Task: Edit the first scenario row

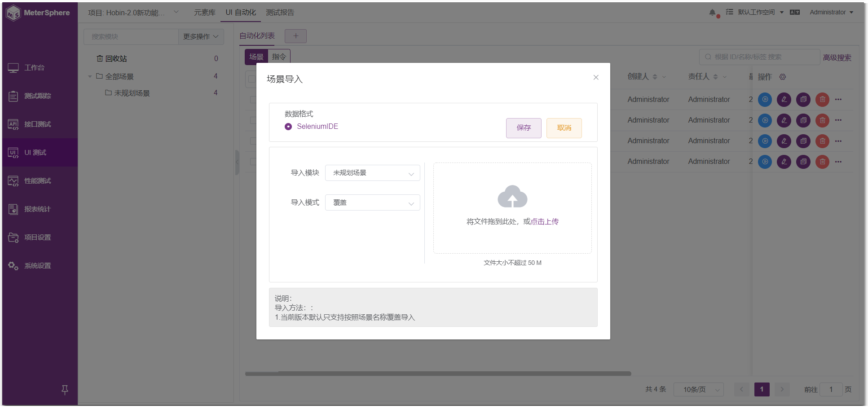Action: click(784, 99)
